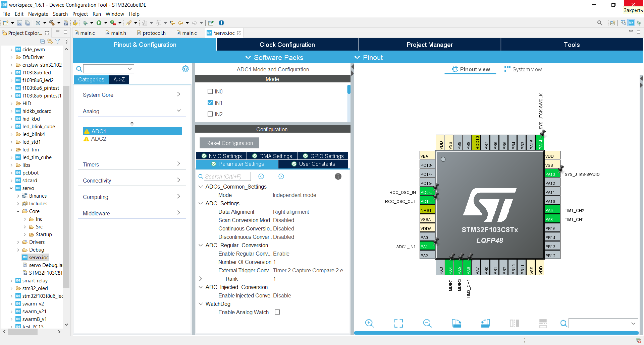Rotate the chip counter-clockwise
This screenshot has width=644, height=345.
pos(485,323)
